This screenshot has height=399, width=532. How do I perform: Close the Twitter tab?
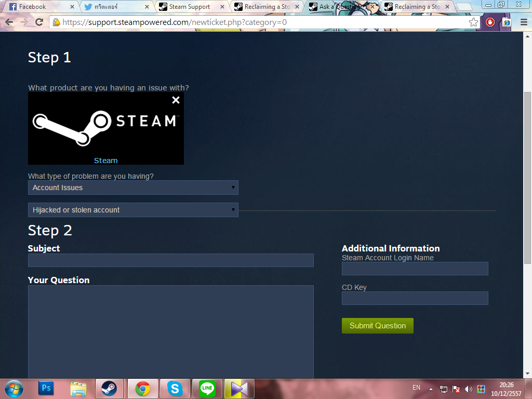click(147, 7)
